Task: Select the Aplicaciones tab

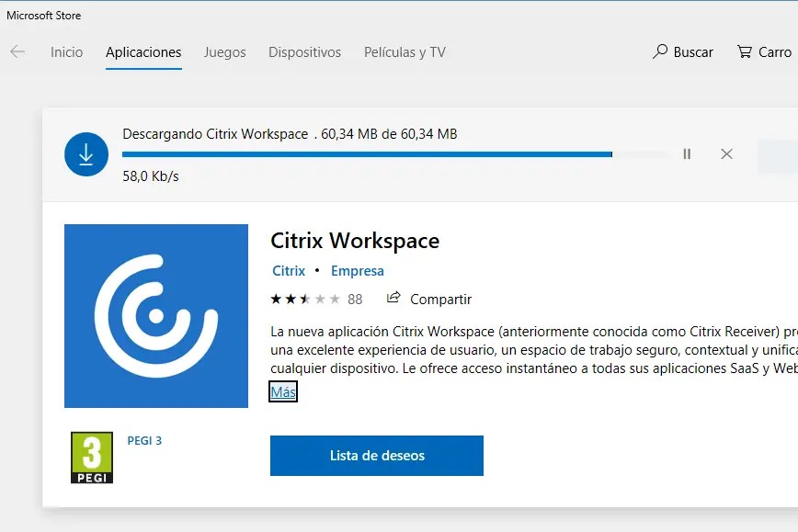Action: coord(143,51)
